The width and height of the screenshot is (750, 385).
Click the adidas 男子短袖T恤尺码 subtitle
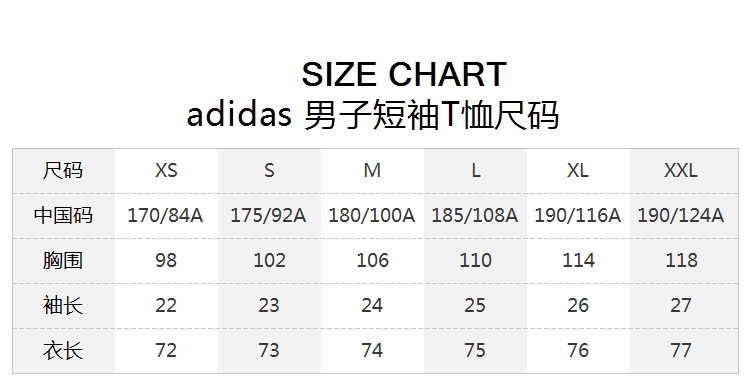[373, 115]
